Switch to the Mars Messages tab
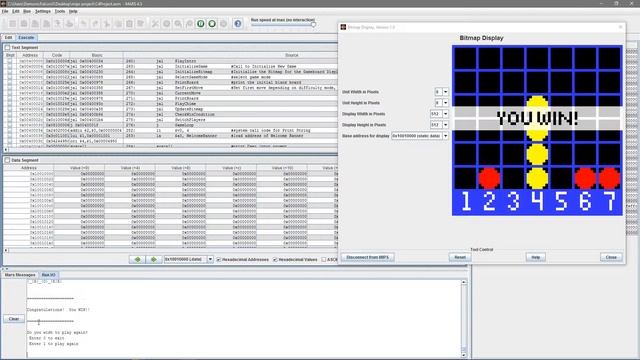The height and width of the screenshot is (360, 640). (20, 275)
